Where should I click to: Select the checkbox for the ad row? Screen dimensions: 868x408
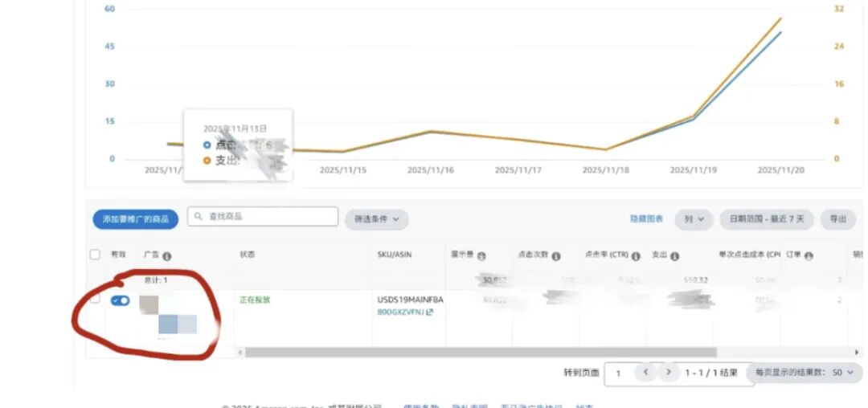95,300
